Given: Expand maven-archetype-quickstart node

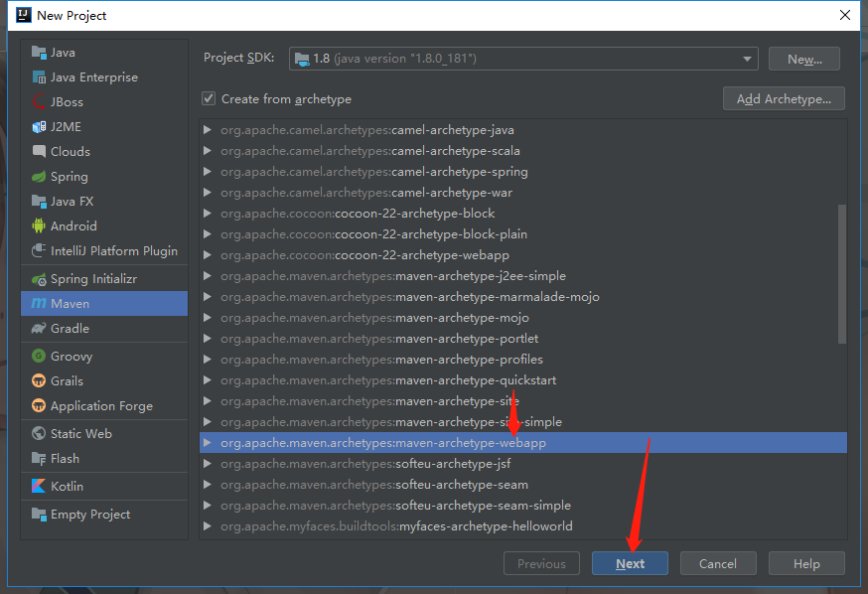Looking at the screenshot, I should pyautogui.click(x=207, y=380).
